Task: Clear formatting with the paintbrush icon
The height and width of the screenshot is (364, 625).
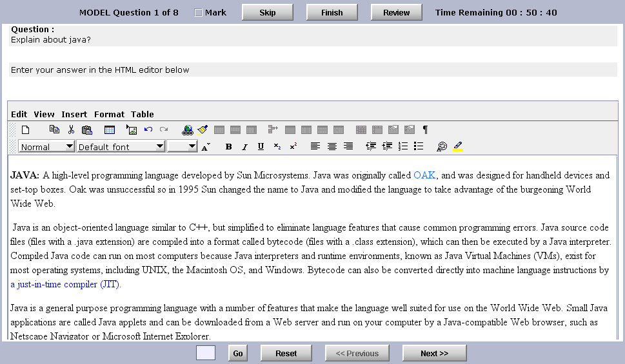Action: coord(203,129)
